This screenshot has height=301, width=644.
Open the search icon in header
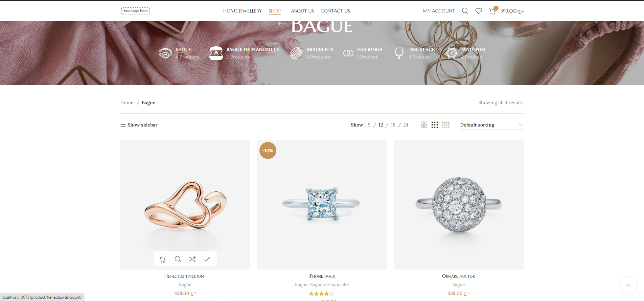[x=465, y=11]
